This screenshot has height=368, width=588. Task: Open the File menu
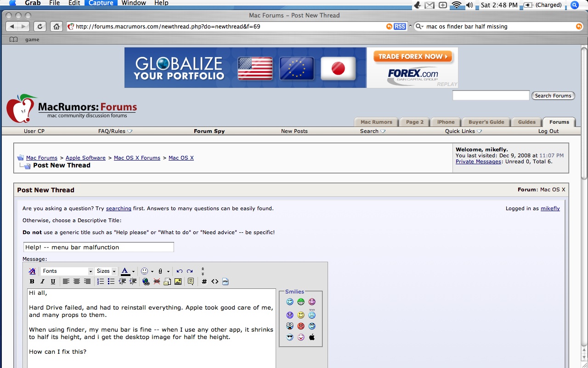pos(54,3)
